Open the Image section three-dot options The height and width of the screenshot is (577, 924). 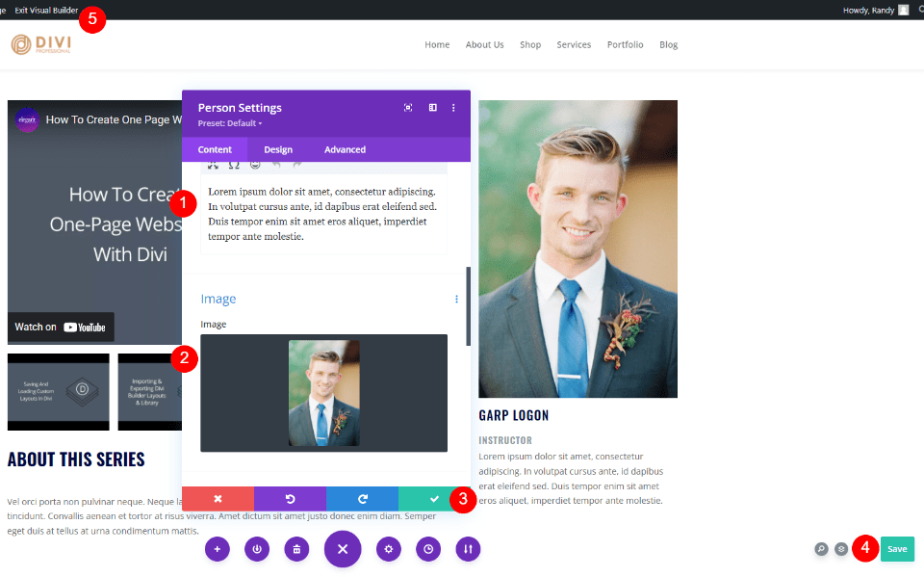tap(456, 300)
